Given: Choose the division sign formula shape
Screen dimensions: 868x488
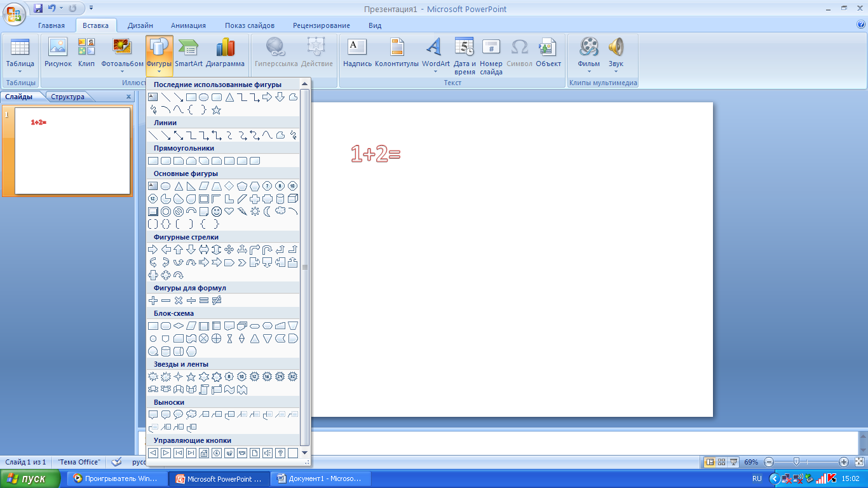Looking at the screenshot, I should pos(191,301).
